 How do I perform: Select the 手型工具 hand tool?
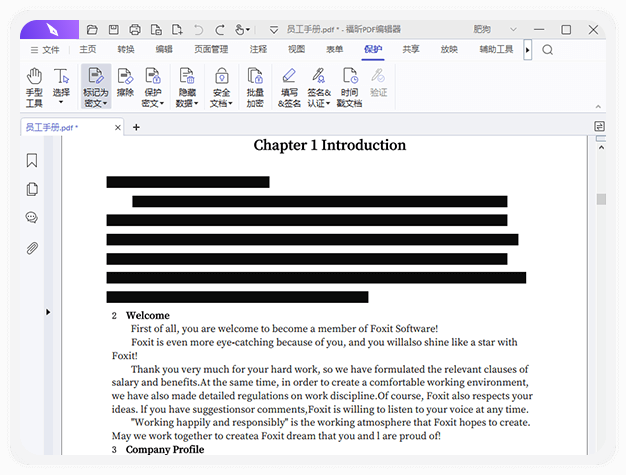point(34,87)
